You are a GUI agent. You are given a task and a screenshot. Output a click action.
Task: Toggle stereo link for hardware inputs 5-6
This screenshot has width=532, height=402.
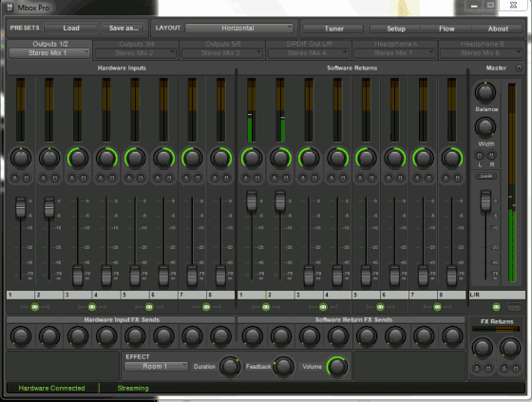tap(149, 307)
